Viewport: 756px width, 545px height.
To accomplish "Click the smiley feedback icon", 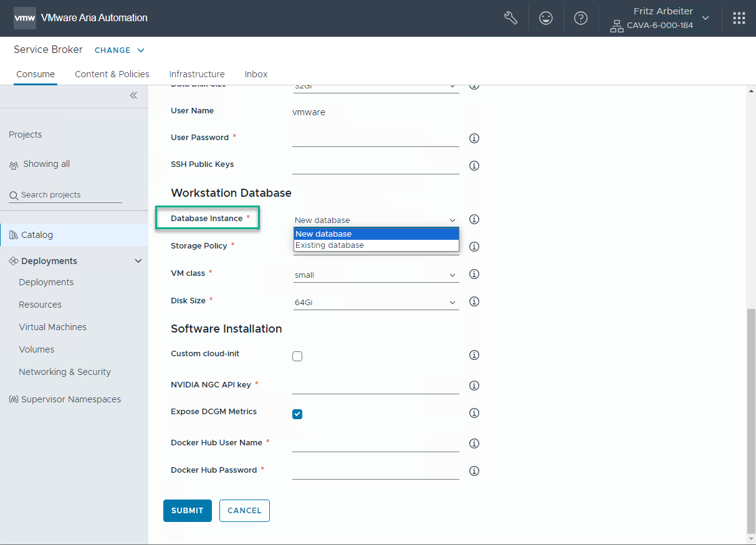I will (546, 18).
